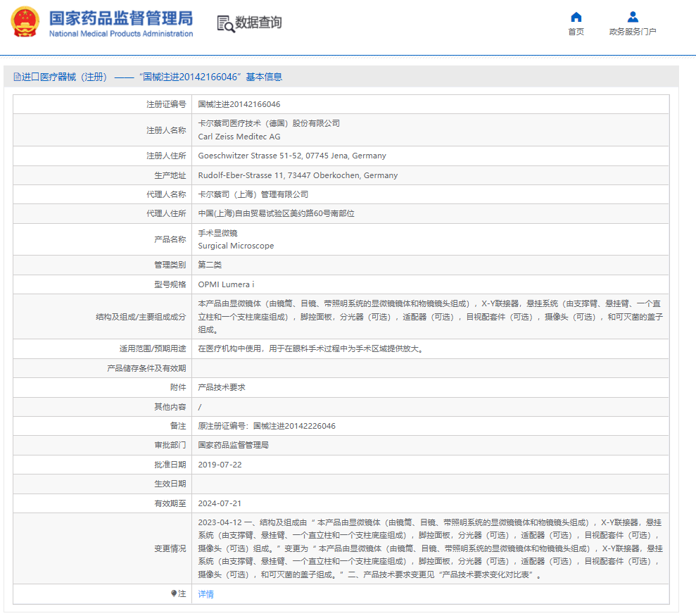Select original number 国械注进20142226046 remark
696x616 pixels.
pos(267,427)
